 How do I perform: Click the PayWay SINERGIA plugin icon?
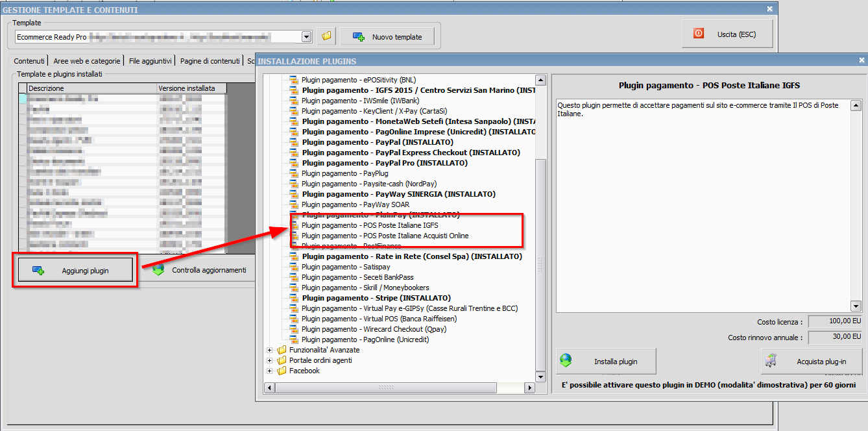click(294, 194)
